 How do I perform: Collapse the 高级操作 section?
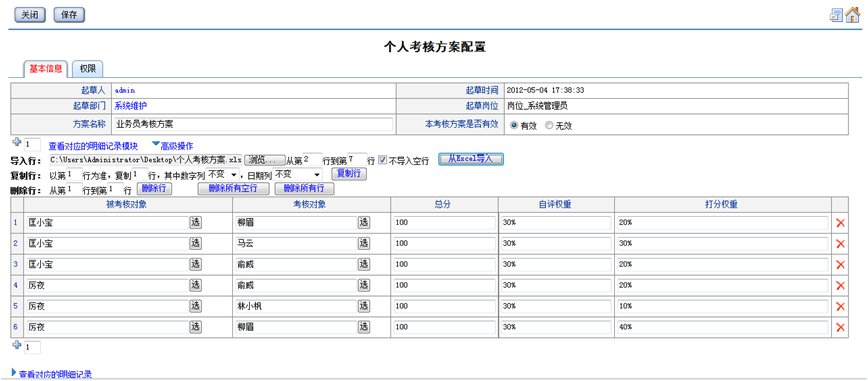[x=172, y=146]
